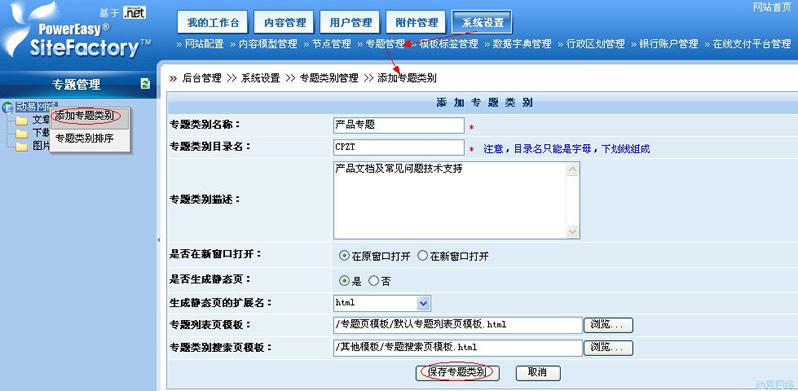The width and height of the screenshot is (798, 391).
Task: Open the 用户管理 tab
Action: coord(350,22)
